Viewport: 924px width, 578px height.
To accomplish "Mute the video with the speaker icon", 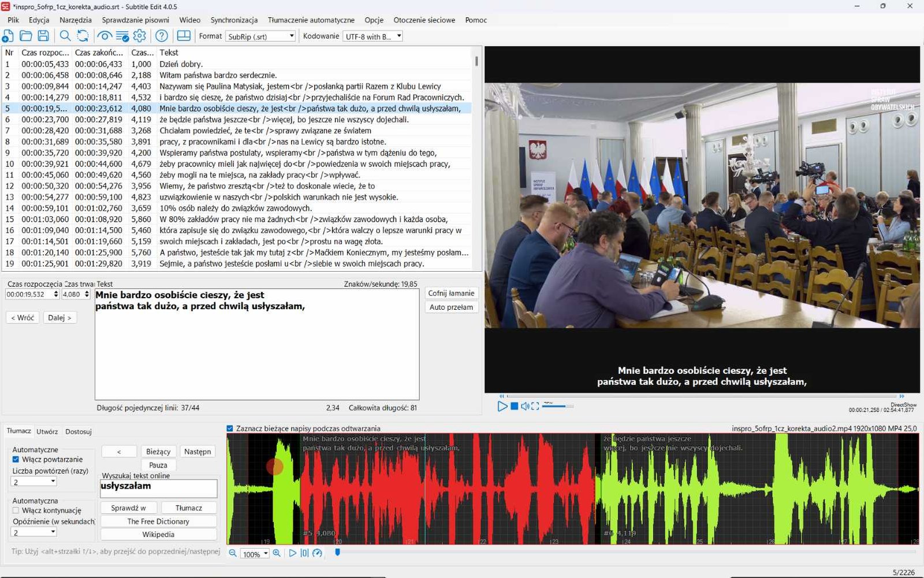I will click(x=525, y=406).
